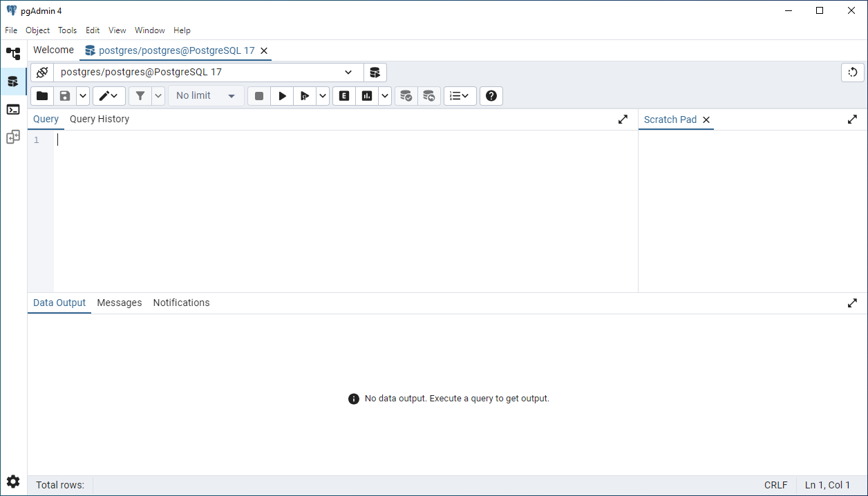Open the Macros list dropdown
868x496 pixels.
click(x=460, y=96)
